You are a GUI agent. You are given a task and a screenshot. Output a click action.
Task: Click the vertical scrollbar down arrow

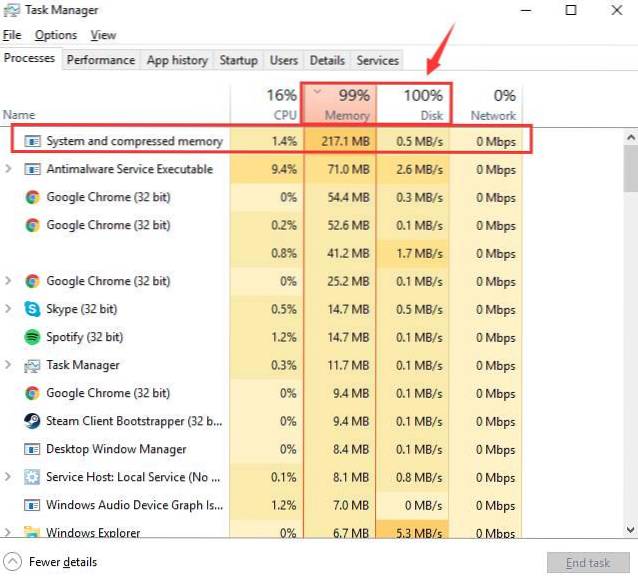[630, 528]
